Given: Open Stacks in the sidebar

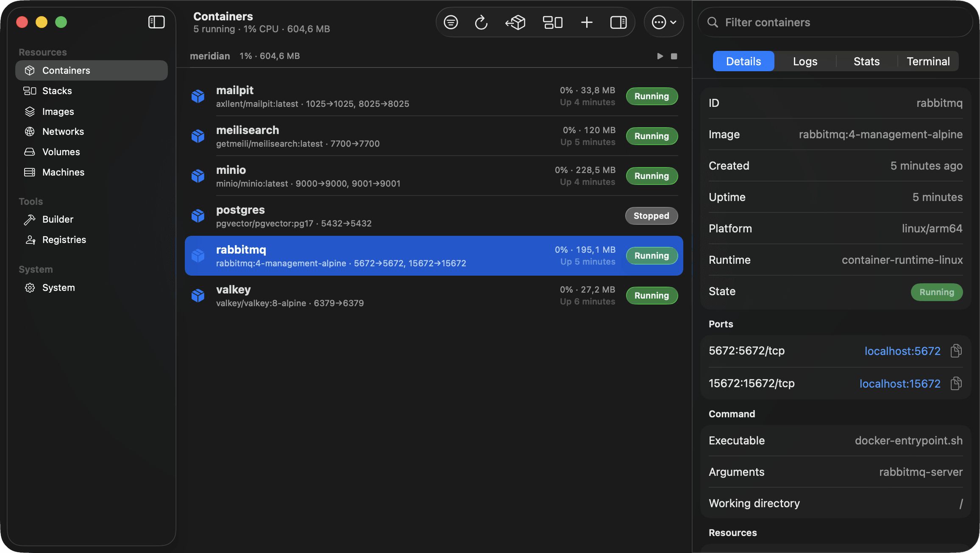Looking at the screenshot, I should (92, 91).
